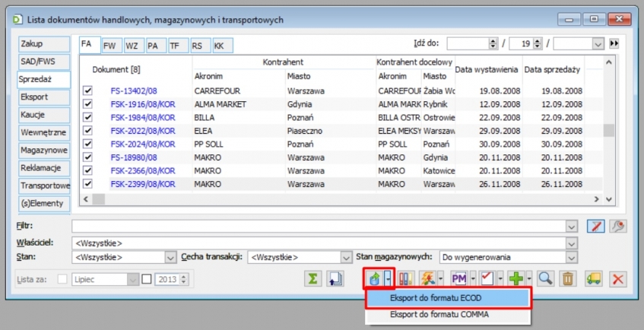The image size is (644, 330).
Task: Click the lightning bolt action icon
Action: 428,279
